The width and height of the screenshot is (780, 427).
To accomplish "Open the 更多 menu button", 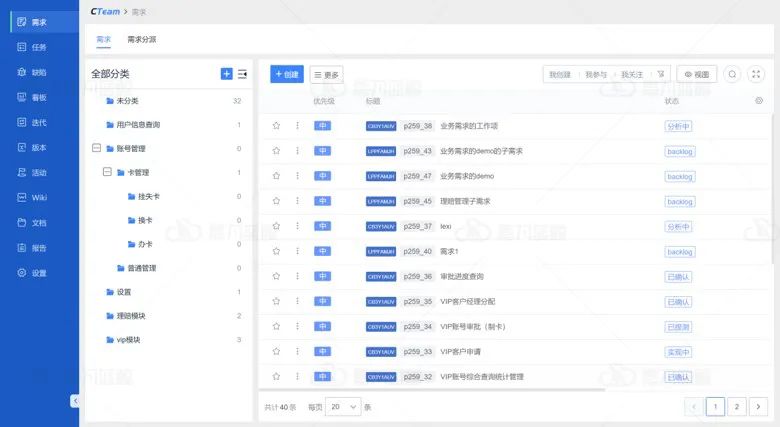I will click(326, 75).
